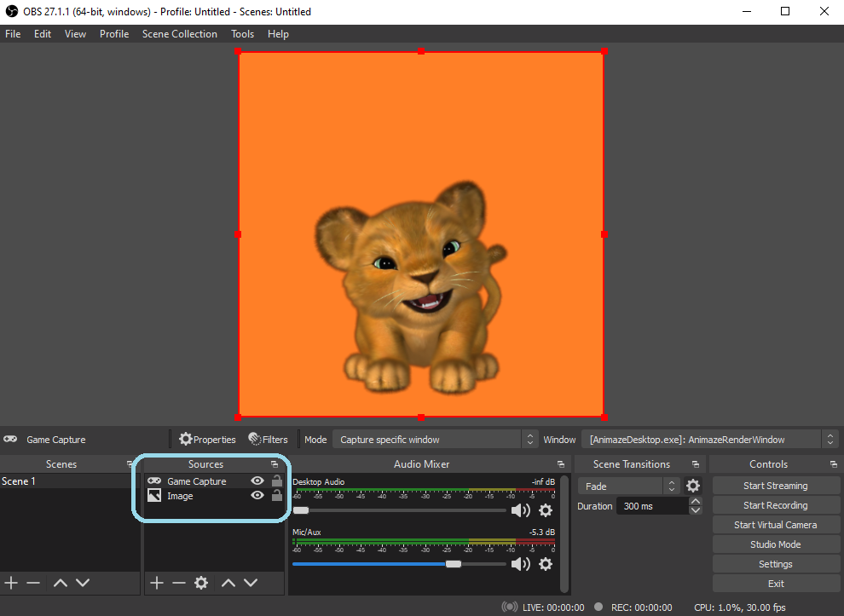Open Desktop Audio advanced options gear
The width and height of the screenshot is (844, 616).
pos(546,509)
